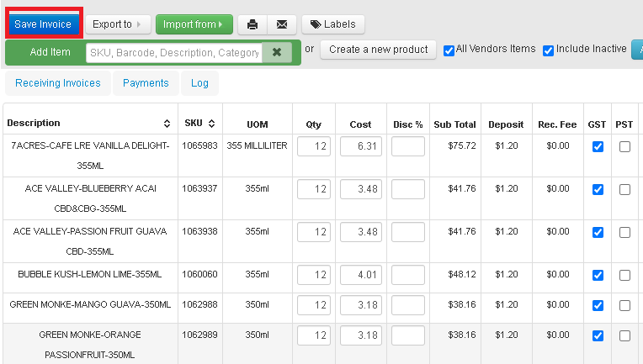Edit Qty for Ace Valley Blueberry Acai
This screenshot has width=643, height=364.
(x=314, y=189)
